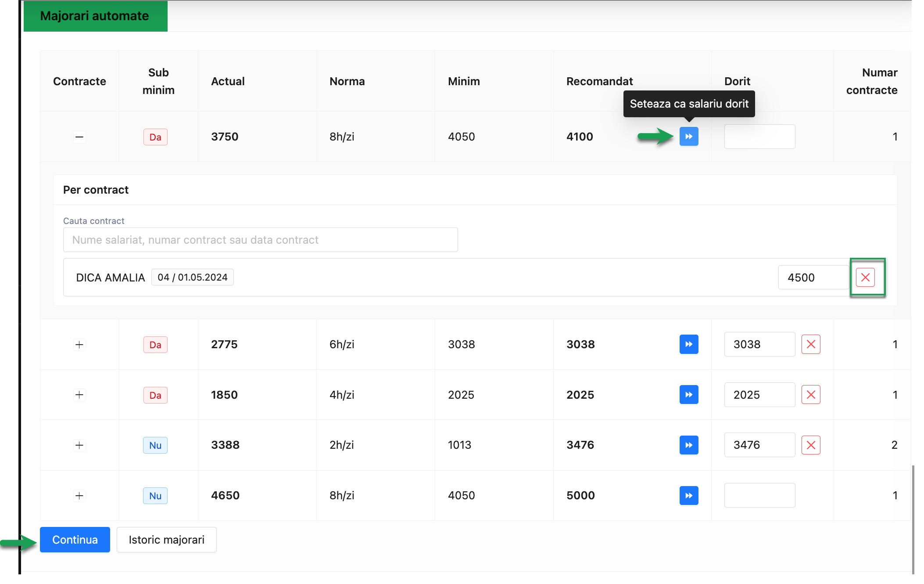Clear the 2025 desired salary value
This screenshot has width=924, height=584.
811,395
